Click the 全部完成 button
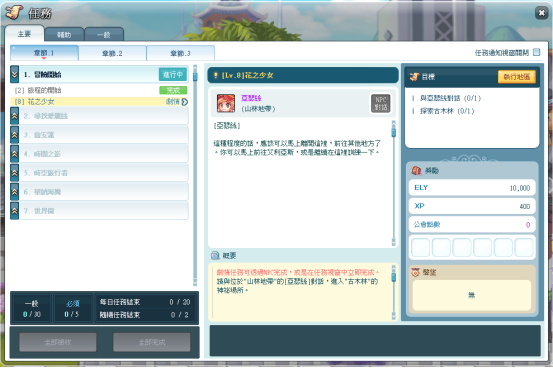This screenshot has height=368, width=553. (152, 342)
